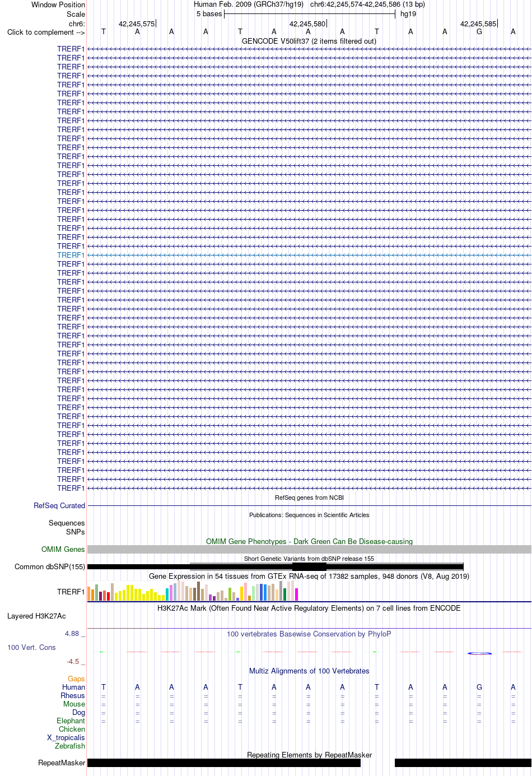
Task: Click the Sequences track label
Action: [67, 523]
